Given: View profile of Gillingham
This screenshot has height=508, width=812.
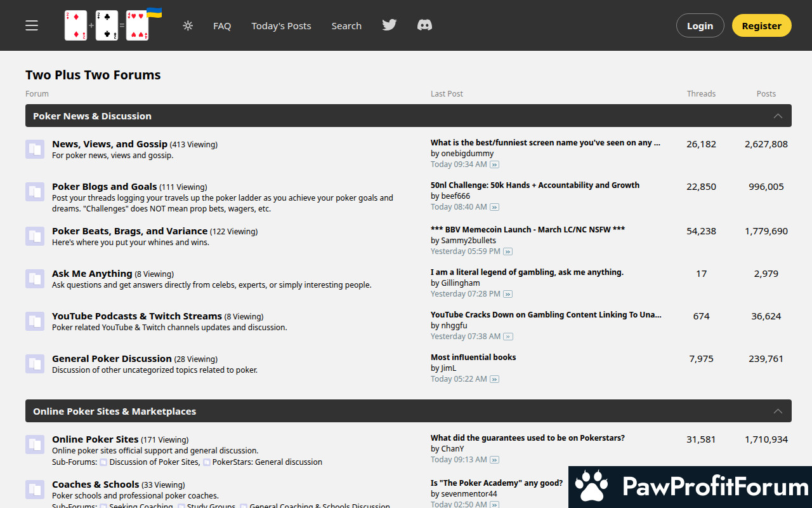Looking at the screenshot, I should click(461, 283).
